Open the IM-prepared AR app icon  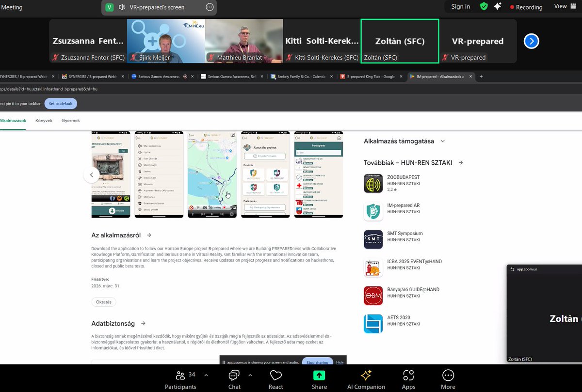coord(373,211)
